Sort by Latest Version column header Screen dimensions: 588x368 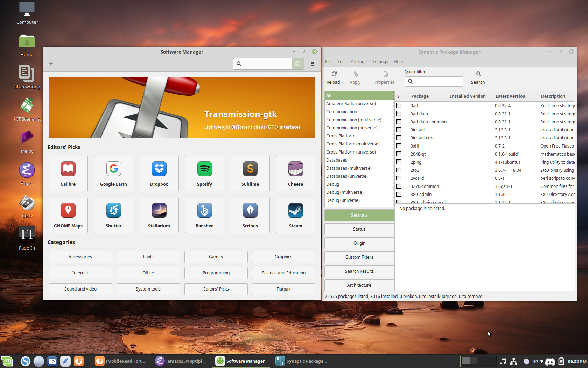[x=516, y=96]
